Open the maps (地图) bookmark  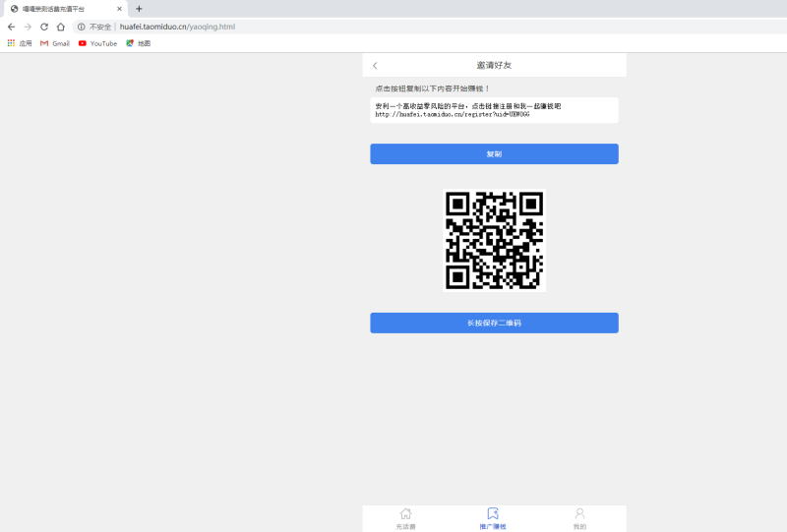tap(138, 43)
